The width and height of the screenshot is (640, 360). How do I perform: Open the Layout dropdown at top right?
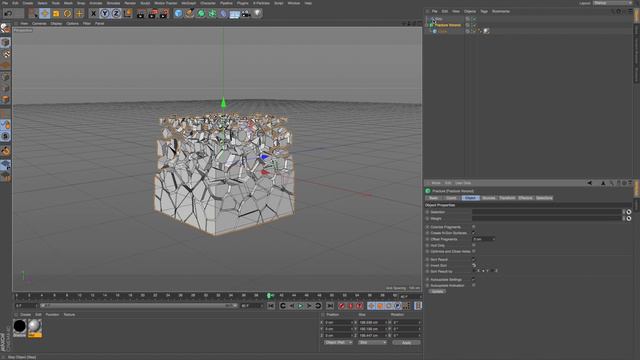pyautogui.click(x=613, y=3)
